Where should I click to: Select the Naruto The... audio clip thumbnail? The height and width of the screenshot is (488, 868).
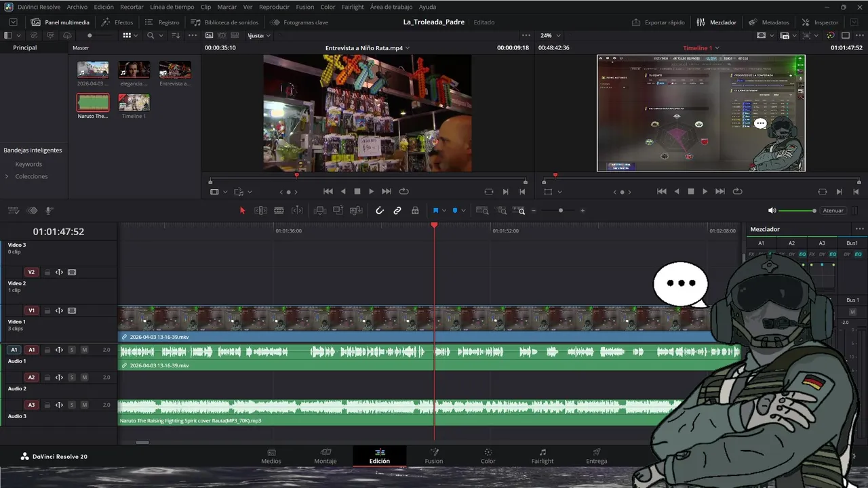(x=93, y=102)
